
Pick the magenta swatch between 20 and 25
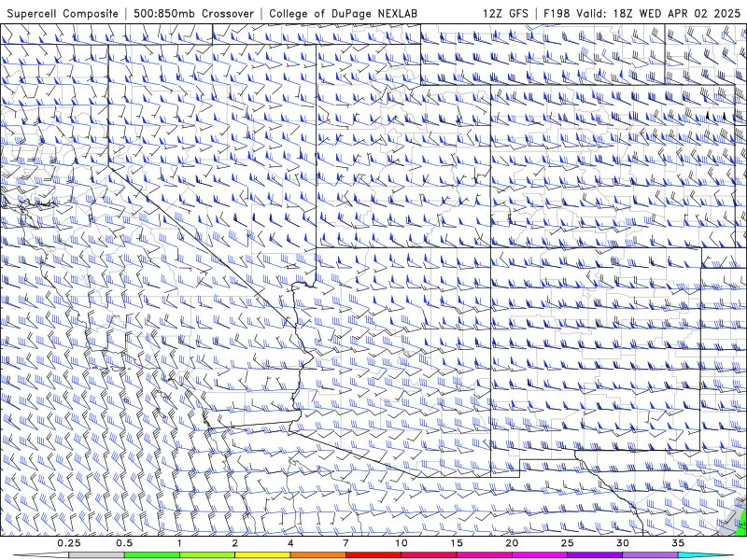[540, 555]
